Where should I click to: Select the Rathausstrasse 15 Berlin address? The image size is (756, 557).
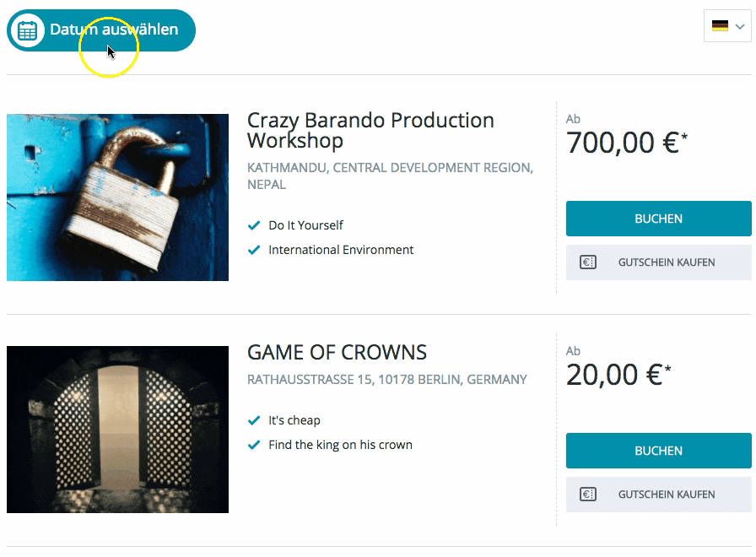pos(386,380)
